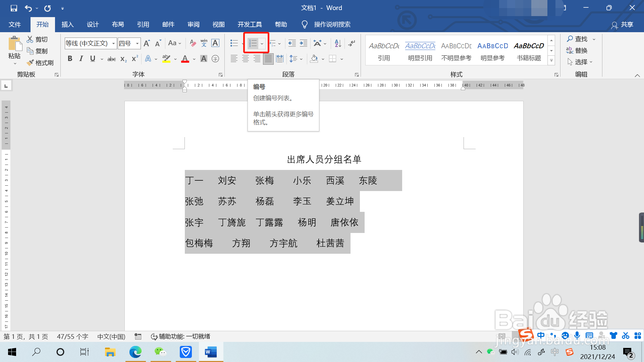Click the sort A-Z icon

click(338, 43)
